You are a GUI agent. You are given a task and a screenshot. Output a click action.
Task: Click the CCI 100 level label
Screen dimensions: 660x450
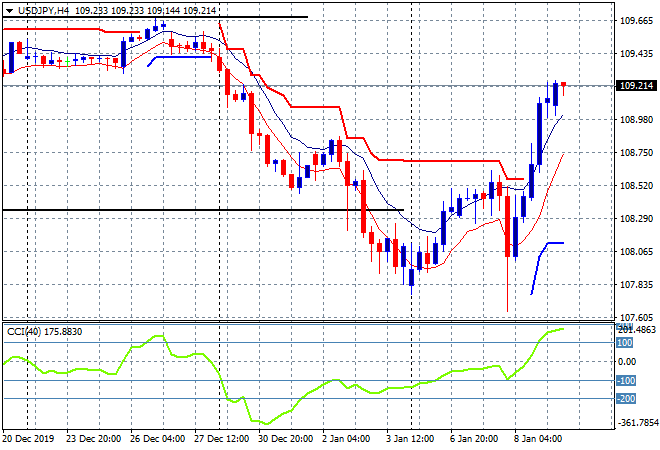pos(625,343)
